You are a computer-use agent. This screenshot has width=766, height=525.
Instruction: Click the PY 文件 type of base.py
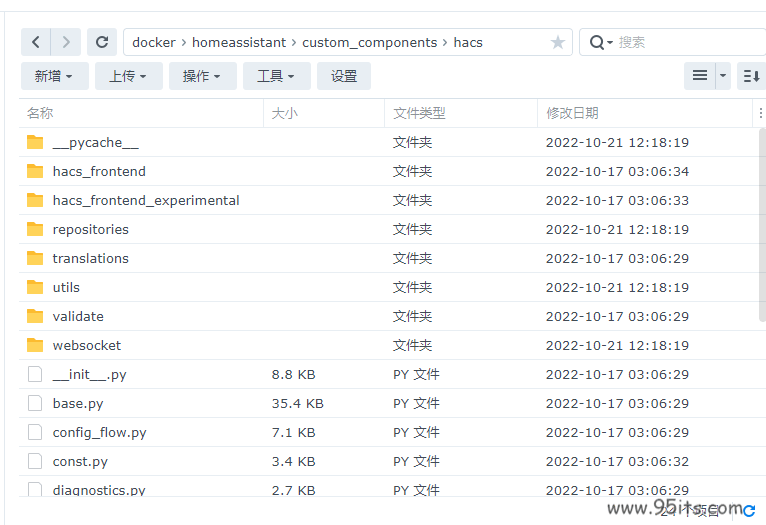pos(416,403)
